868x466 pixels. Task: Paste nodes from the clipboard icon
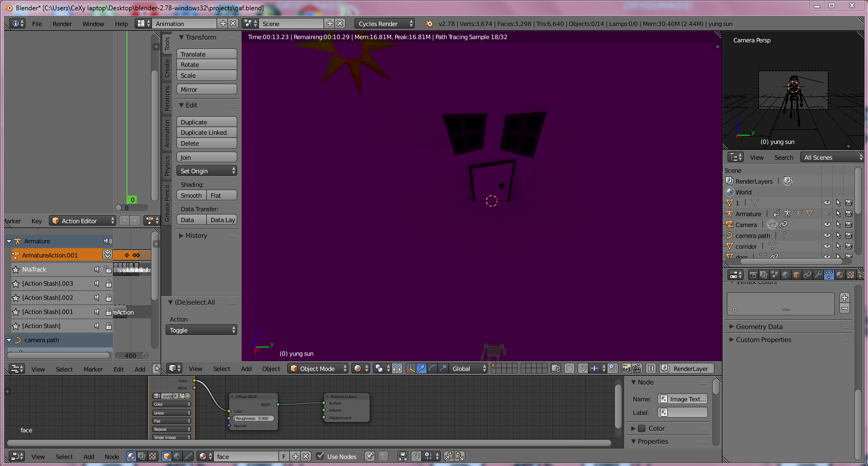click(459, 456)
